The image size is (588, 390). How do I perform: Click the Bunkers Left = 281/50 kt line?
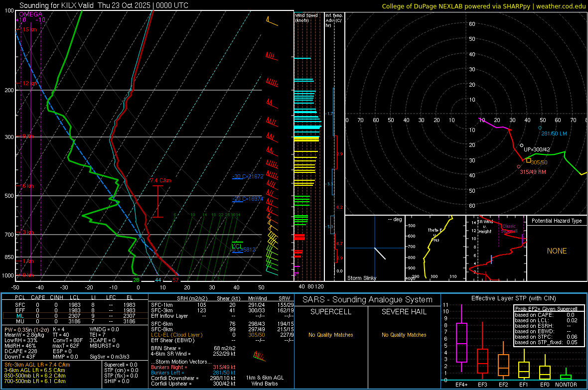point(193,373)
